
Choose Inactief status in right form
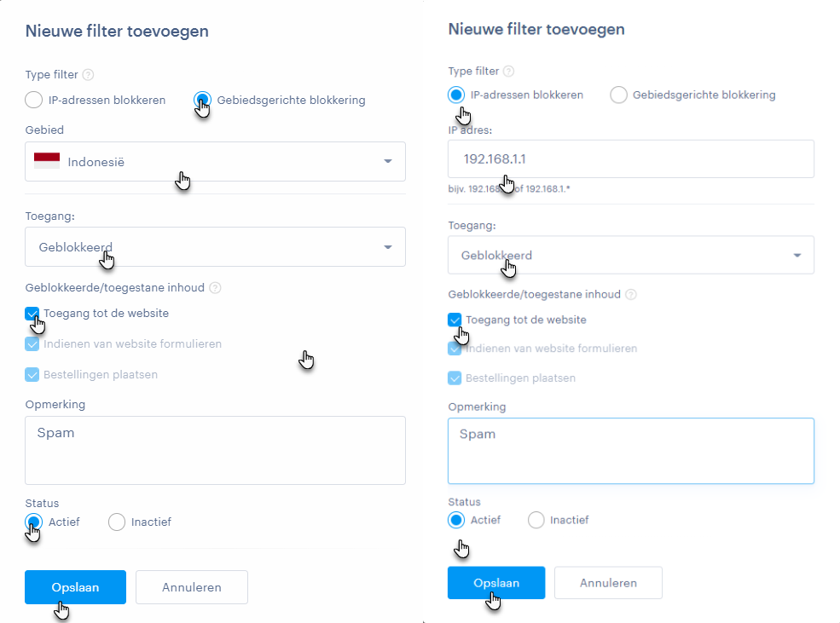[536, 520]
